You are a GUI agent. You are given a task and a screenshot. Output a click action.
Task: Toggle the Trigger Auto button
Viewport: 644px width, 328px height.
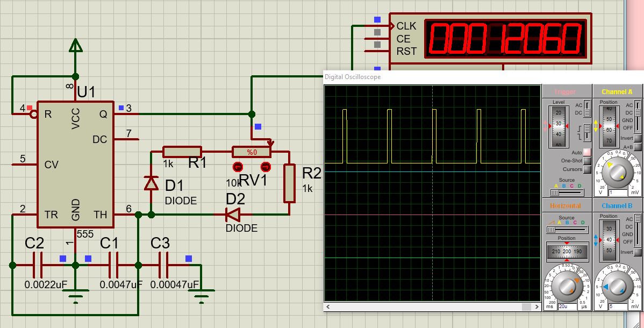point(587,153)
